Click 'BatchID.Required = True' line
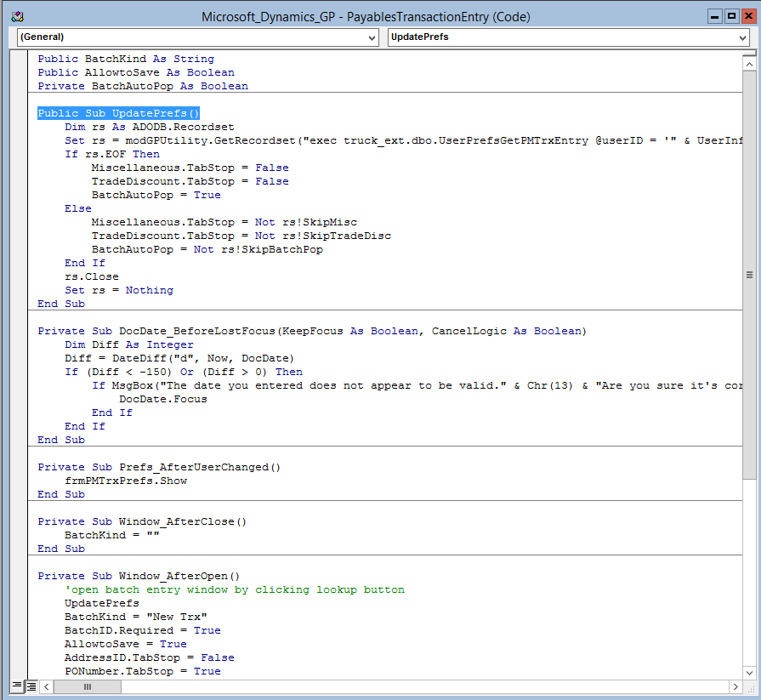This screenshot has height=700, width=761. 143,629
